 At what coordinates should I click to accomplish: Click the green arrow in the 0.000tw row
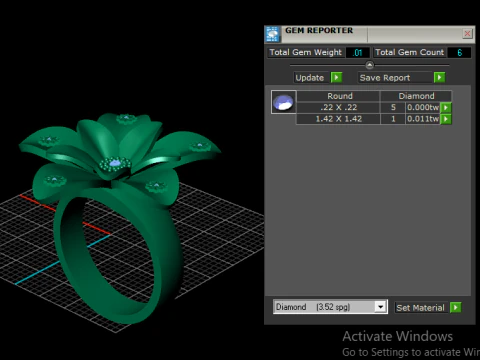tap(446, 107)
